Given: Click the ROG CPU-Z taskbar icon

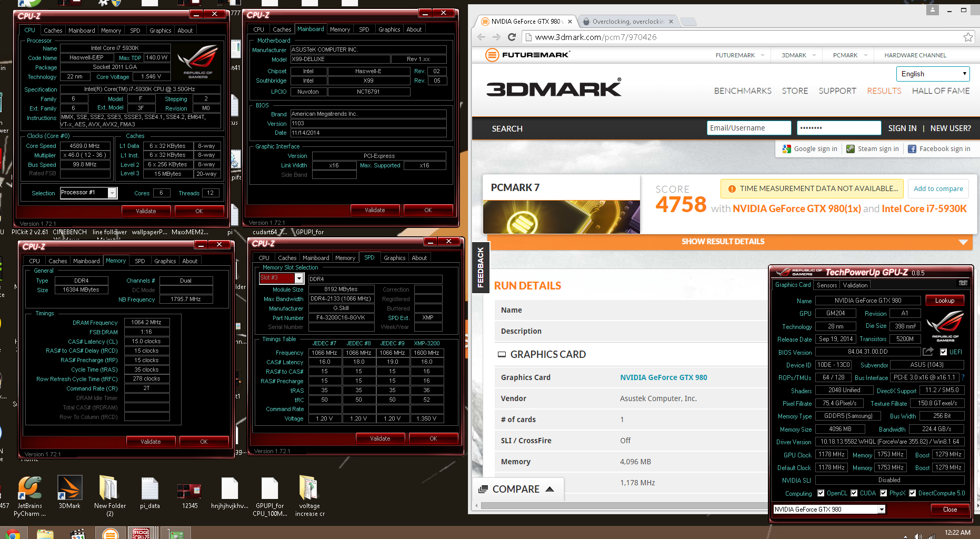Looking at the screenshot, I should point(141,533).
